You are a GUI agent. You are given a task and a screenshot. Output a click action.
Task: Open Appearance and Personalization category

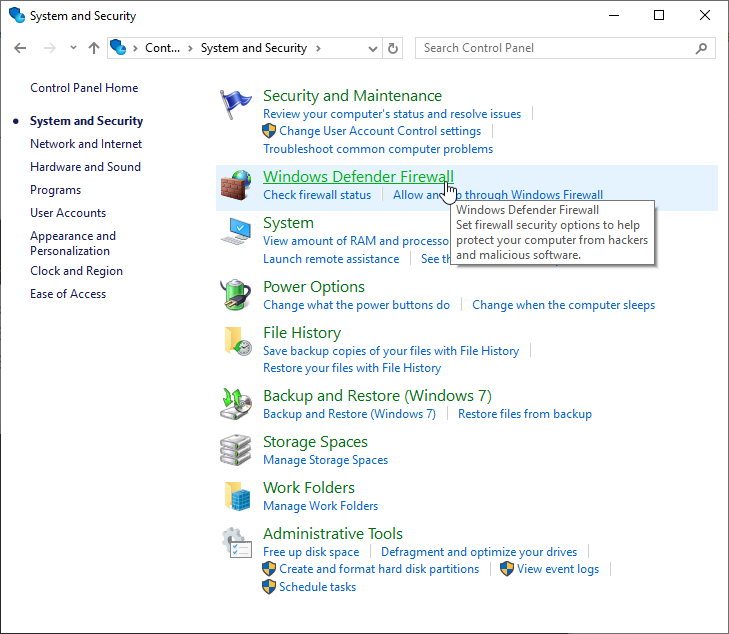tap(73, 243)
